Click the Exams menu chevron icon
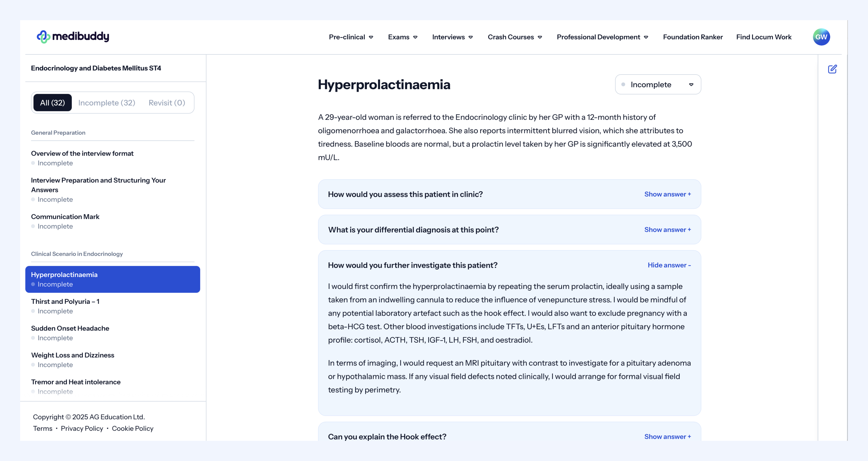The width and height of the screenshot is (868, 461). pos(415,37)
